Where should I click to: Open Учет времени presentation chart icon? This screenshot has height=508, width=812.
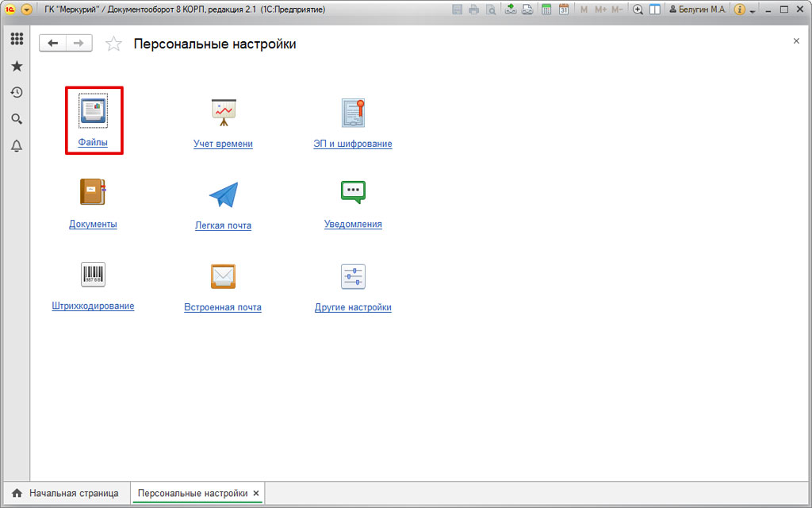[224, 112]
